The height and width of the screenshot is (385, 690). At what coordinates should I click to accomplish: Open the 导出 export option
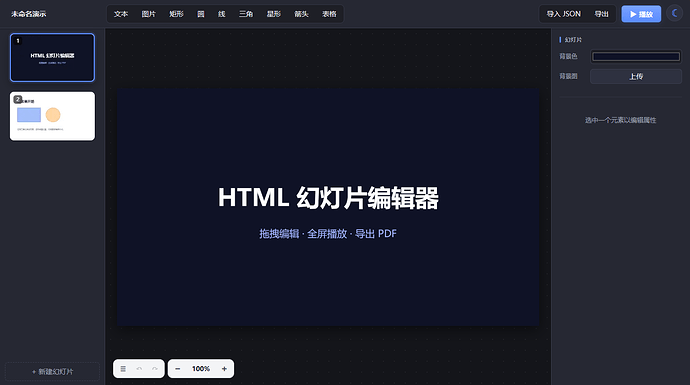point(602,14)
